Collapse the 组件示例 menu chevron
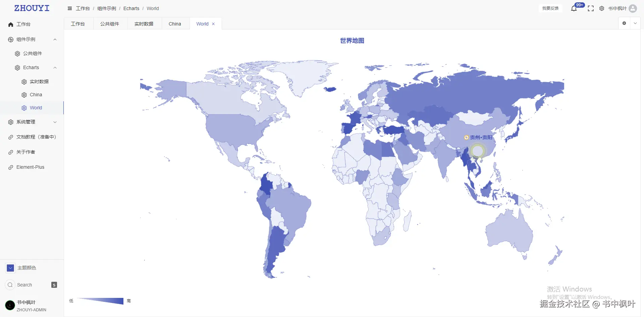 [x=55, y=40]
